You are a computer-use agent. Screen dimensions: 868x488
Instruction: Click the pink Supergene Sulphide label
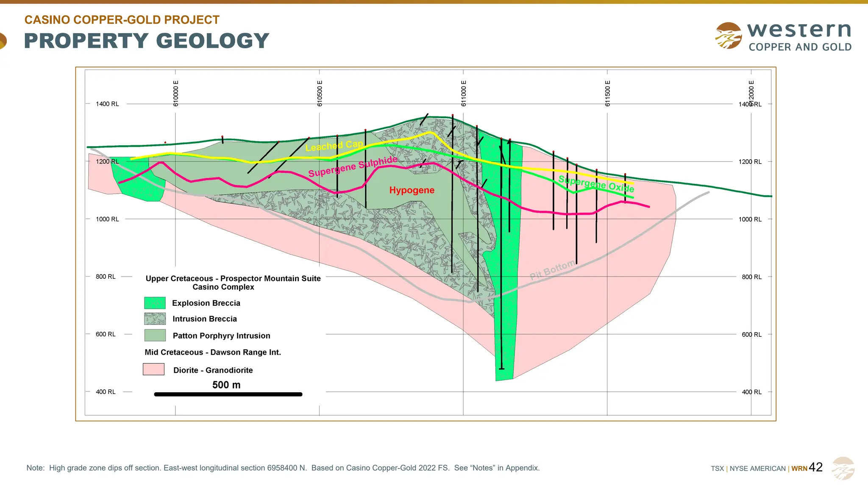click(353, 166)
